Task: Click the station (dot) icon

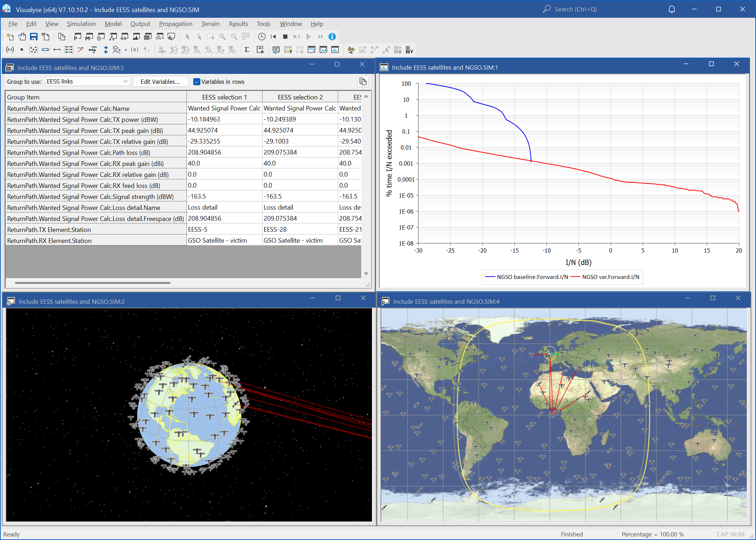Action: [22, 50]
